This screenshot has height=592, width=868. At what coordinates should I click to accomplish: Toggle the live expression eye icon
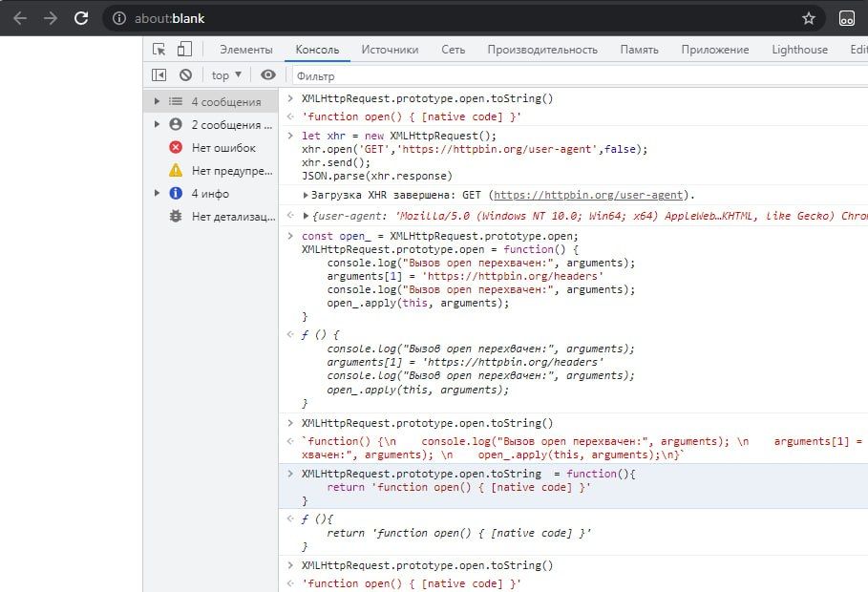[268, 74]
